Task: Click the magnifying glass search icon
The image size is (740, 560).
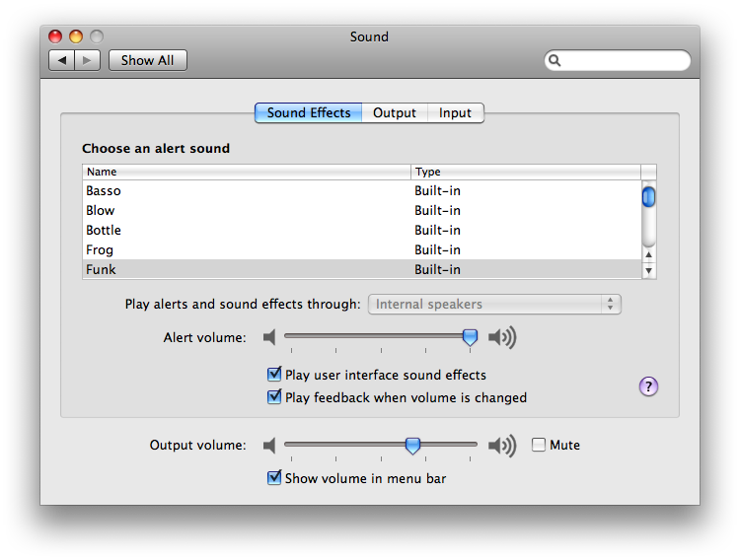Action: [x=555, y=60]
